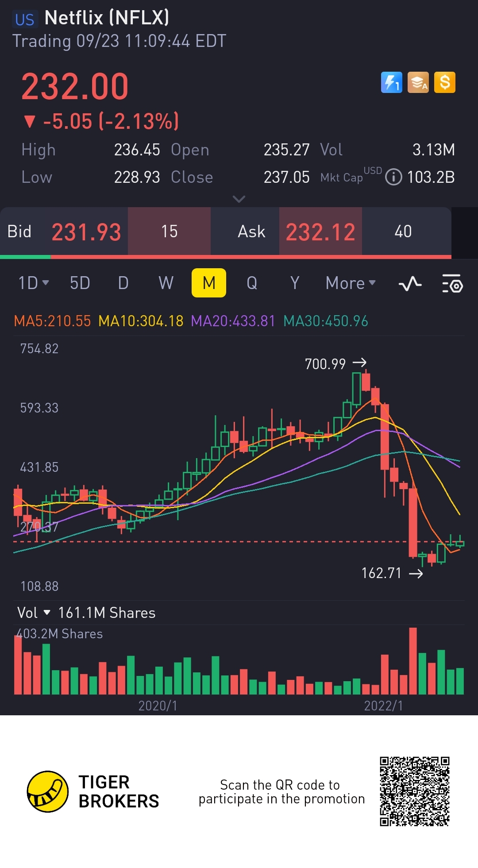Tap the MA30:450.96 indicator label
478x868 pixels.
click(326, 321)
